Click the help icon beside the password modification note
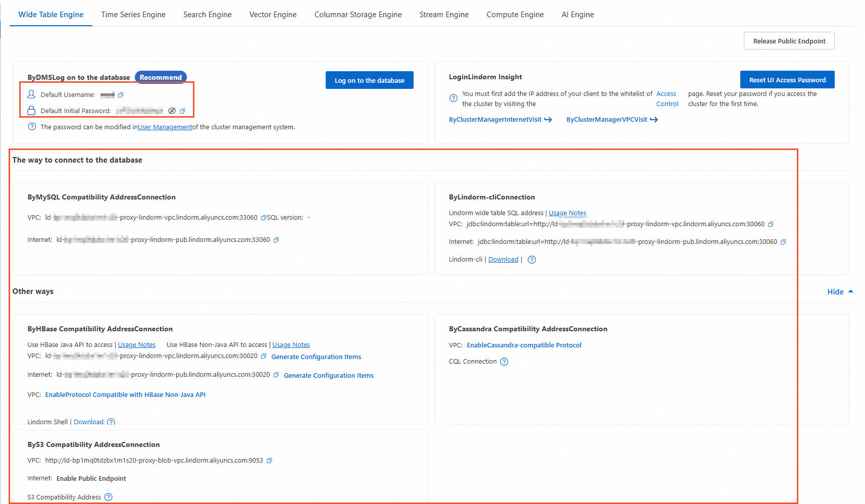The image size is (865, 504). coord(32,127)
